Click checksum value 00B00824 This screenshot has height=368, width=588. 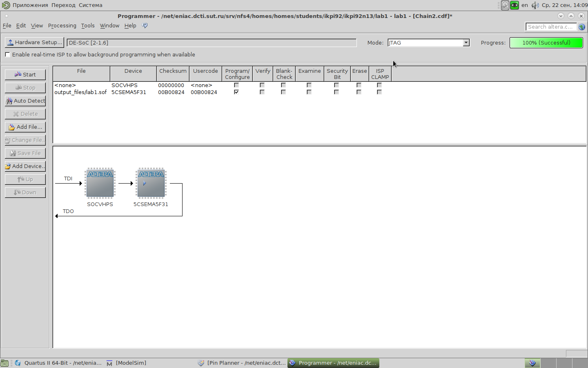pos(171,92)
